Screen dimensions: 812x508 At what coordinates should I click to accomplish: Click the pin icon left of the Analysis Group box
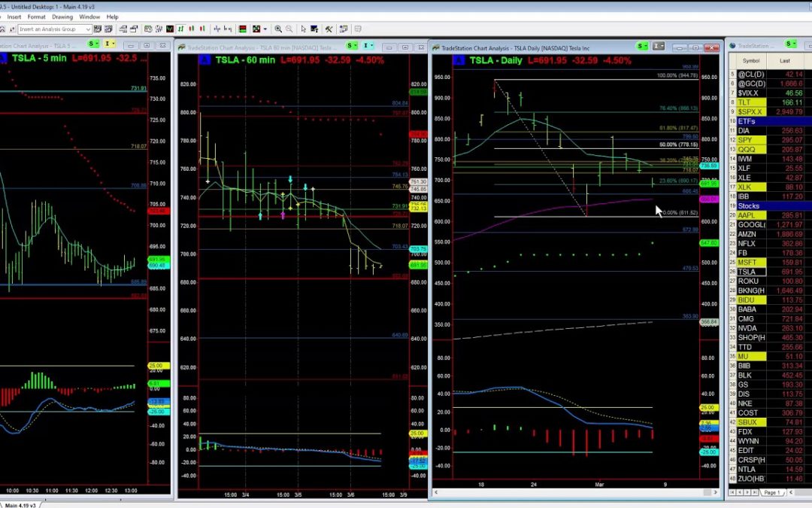tap(12, 29)
